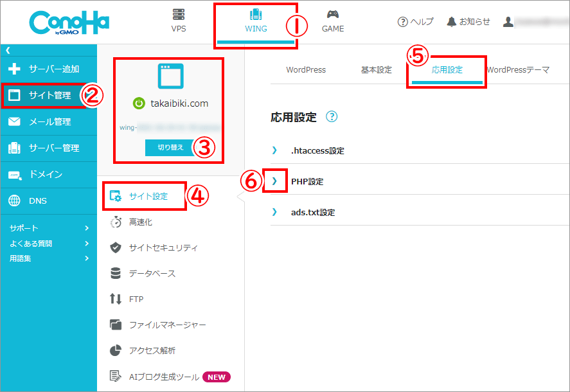570x392 pixels.
Task: Click the stopwatch icon for 高速化
Action: pyautogui.click(x=116, y=222)
